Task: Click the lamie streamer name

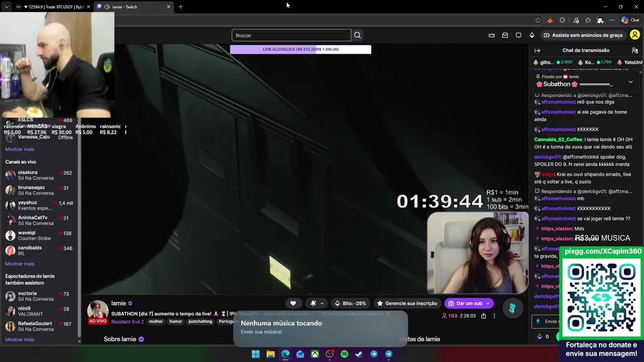Action: coord(118,303)
